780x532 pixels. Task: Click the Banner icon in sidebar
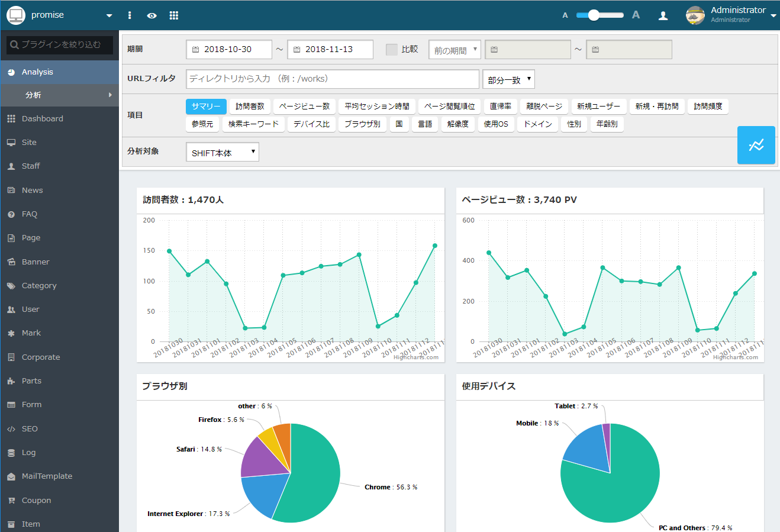coord(11,262)
